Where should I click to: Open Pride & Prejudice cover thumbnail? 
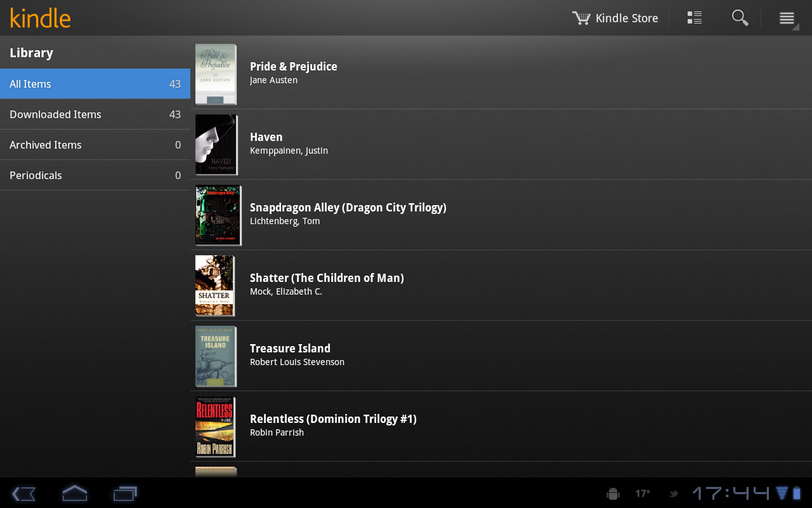coord(216,74)
